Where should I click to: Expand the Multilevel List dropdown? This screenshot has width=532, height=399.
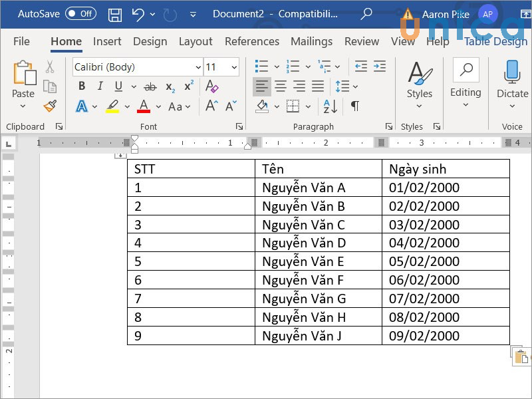[338, 67]
